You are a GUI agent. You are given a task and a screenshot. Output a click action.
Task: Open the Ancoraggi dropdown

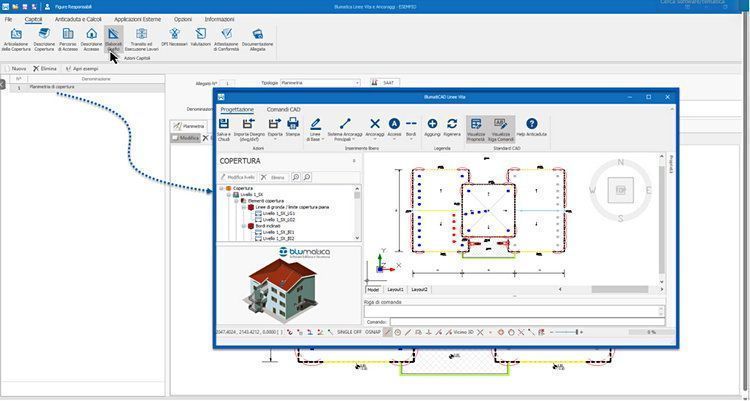click(x=375, y=128)
